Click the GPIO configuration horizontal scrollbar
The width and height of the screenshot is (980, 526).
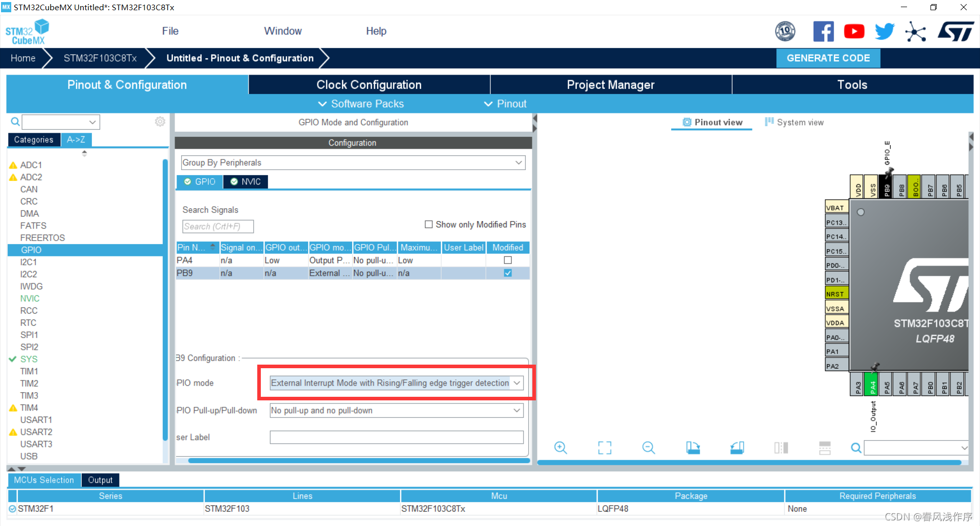(x=359, y=461)
